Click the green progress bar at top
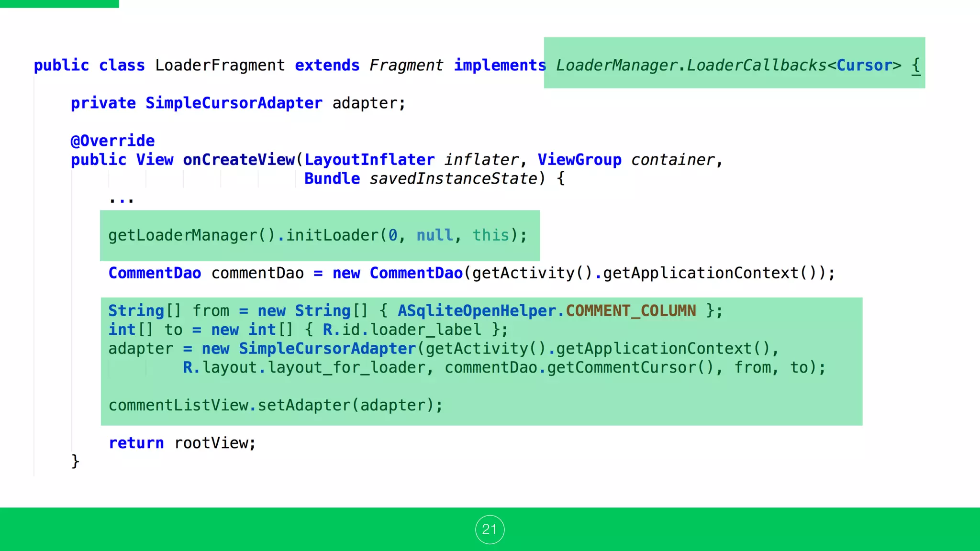 (59, 3)
